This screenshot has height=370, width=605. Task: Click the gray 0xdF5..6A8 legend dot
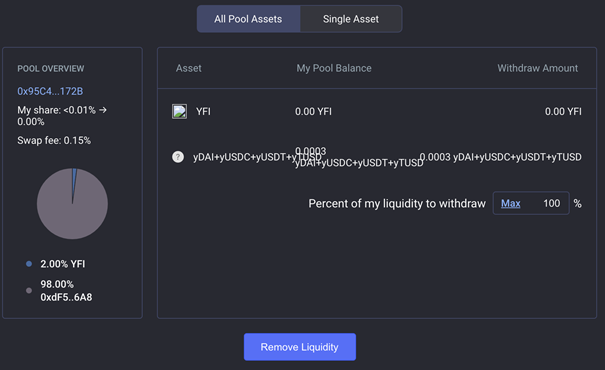29,291
